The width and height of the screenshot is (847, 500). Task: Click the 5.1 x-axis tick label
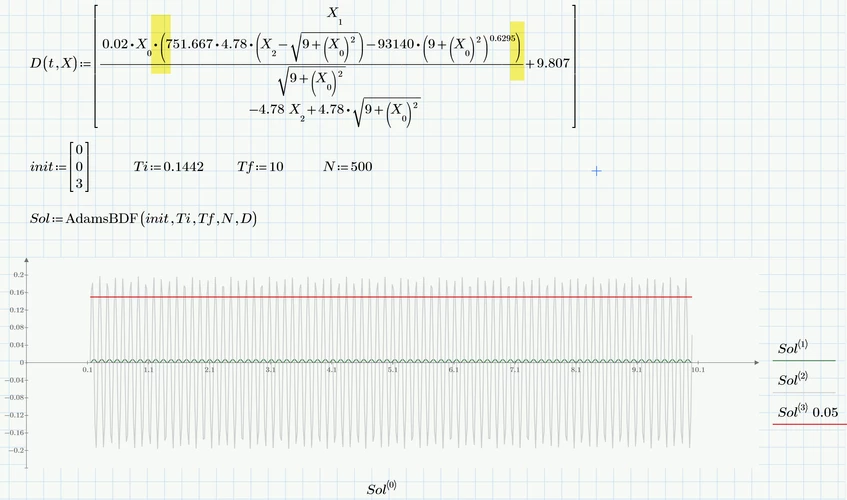393,370
